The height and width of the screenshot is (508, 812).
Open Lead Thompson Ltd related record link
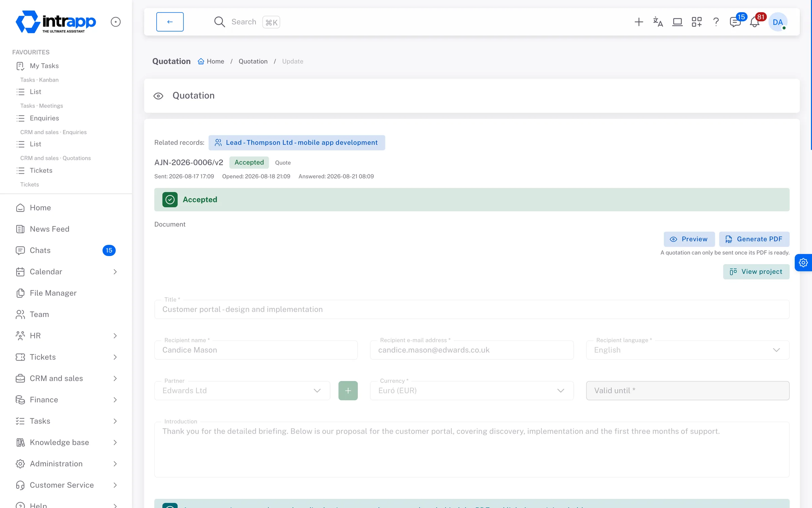297,143
